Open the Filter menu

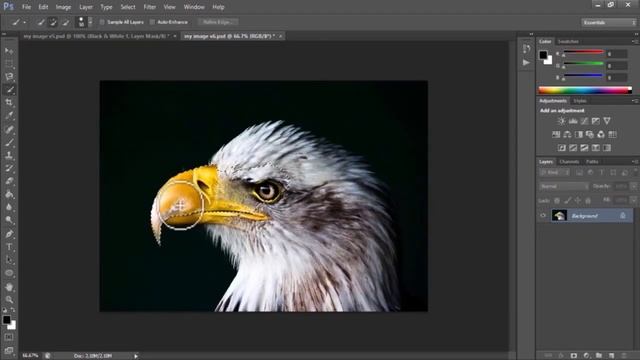(x=149, y=7)
